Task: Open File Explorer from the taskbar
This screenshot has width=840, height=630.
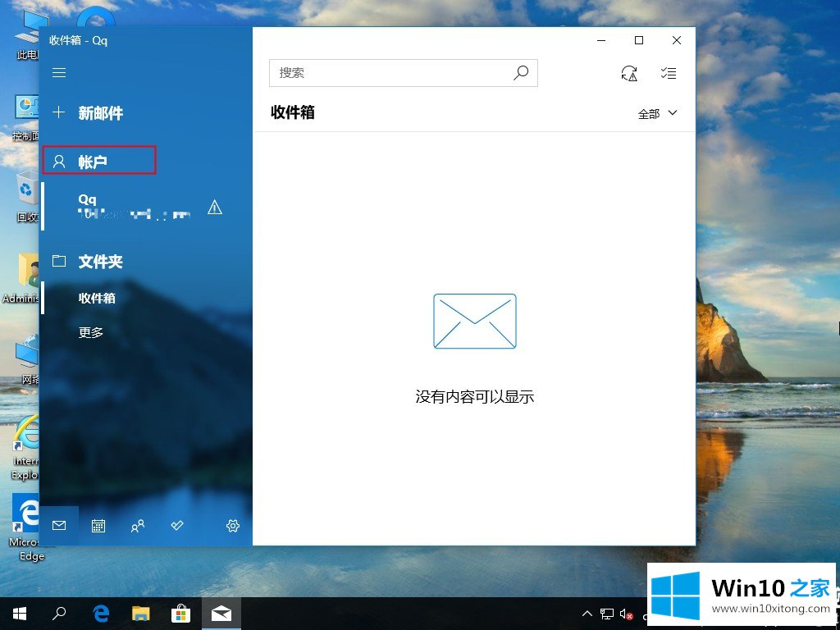Action: 141,613
